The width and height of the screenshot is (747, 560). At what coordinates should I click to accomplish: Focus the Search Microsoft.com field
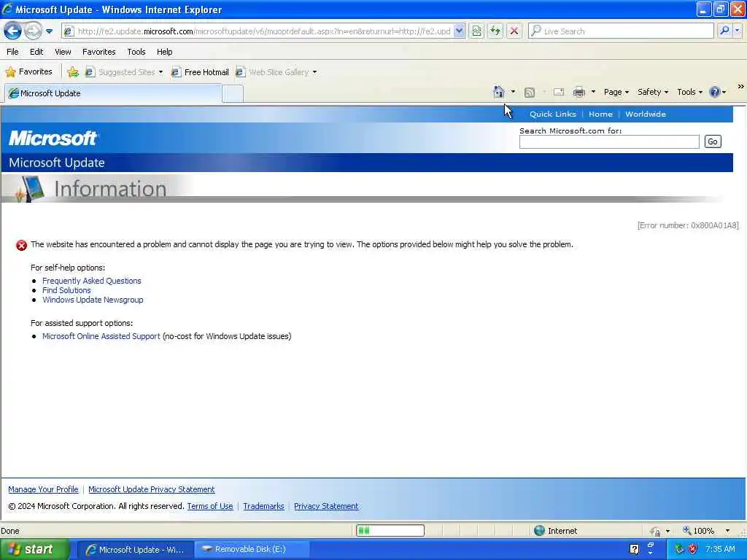point(609,142)
